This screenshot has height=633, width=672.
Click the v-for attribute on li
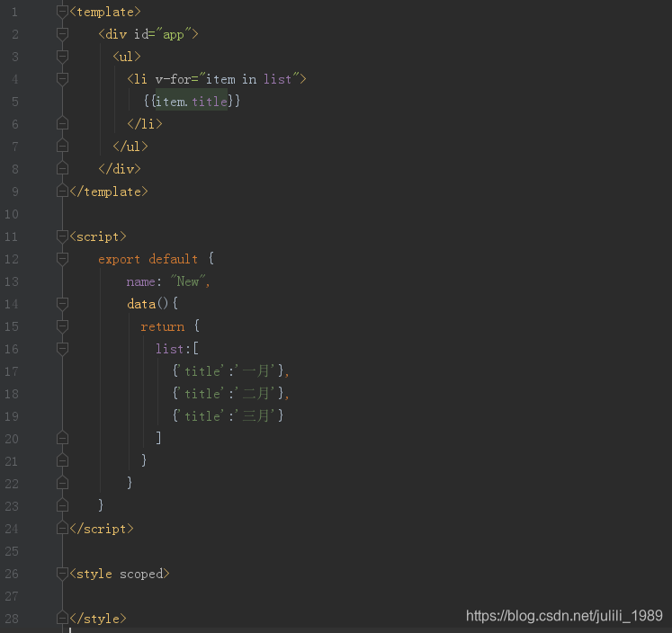click(x=173, y=79)
